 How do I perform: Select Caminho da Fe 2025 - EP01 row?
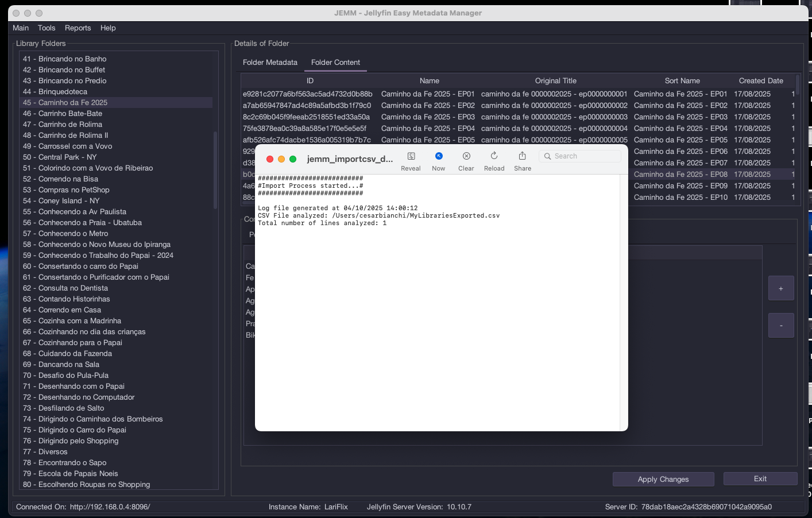click(x=428, y=94)
